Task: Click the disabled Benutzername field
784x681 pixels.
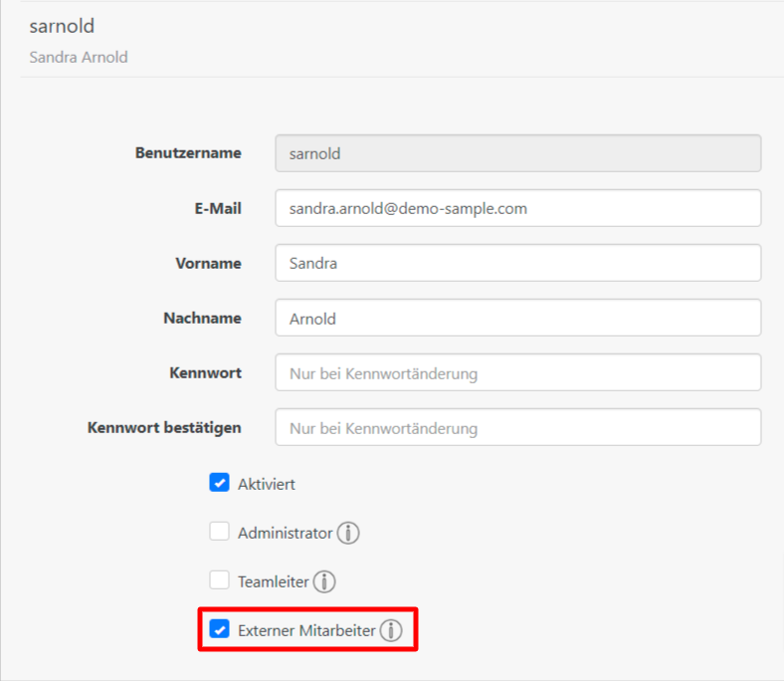Action: pyautogui.click(x=517, y=153)
